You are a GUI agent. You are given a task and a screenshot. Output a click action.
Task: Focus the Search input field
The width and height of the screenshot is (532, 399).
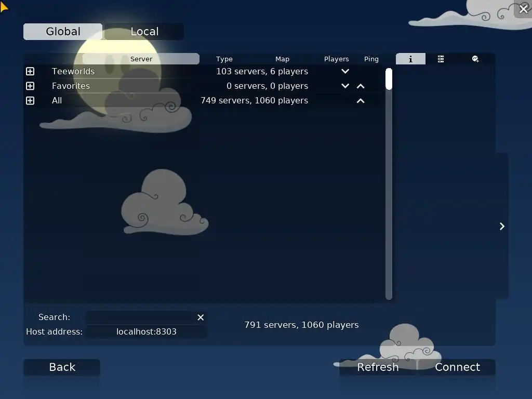point(140,317)
